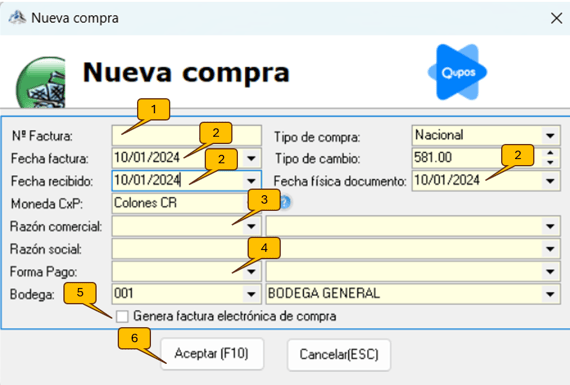Viewport: 570px width, 385px height.
Task: Click the Fecha factura date text
Action: click(147, 158)
